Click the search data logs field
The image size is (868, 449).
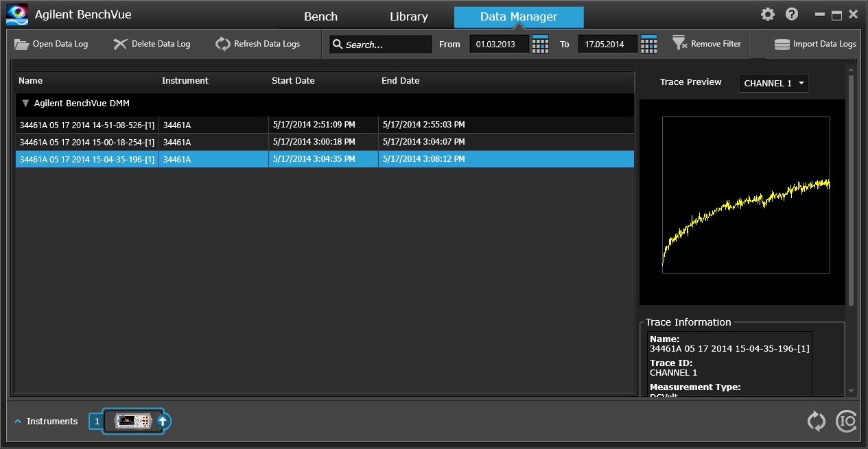tap(381, 45)
